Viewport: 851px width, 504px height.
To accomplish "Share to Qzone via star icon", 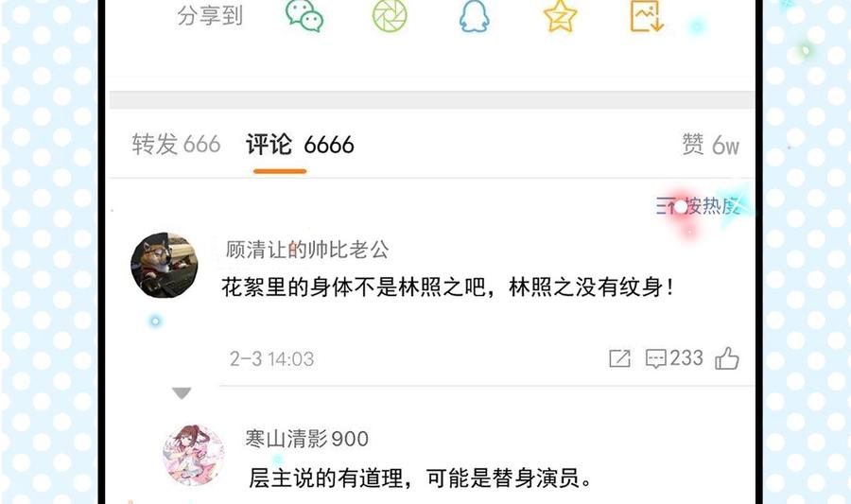I will (x=560, y=15).
